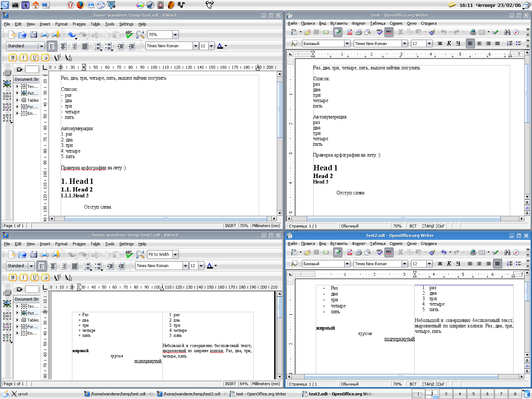Send document as e-mail in test2.odt OpenOffice Writer
Viewport: 532px width, 399px height.
pyautogui.click(x=326, y=253)
